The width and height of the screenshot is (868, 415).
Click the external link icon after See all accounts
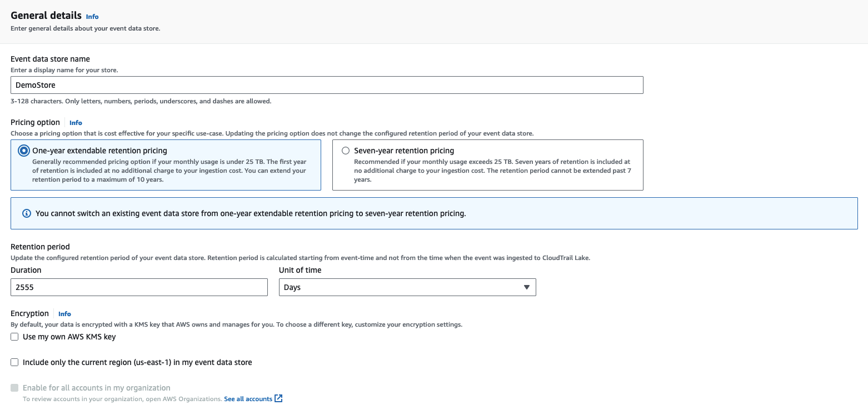(x=278, y=398)
